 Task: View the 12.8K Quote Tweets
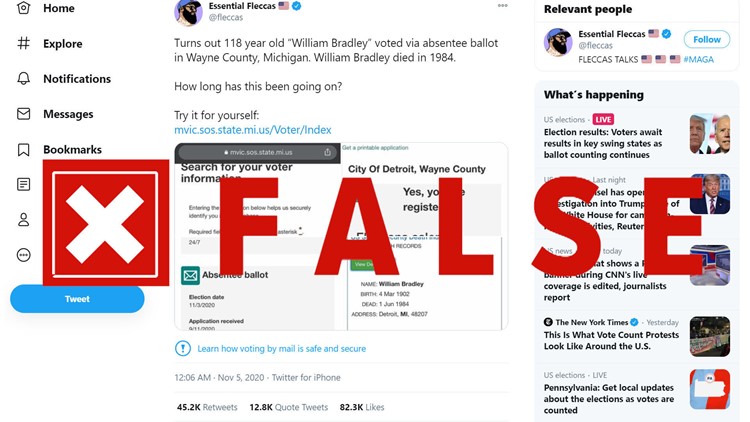point(288,407)
